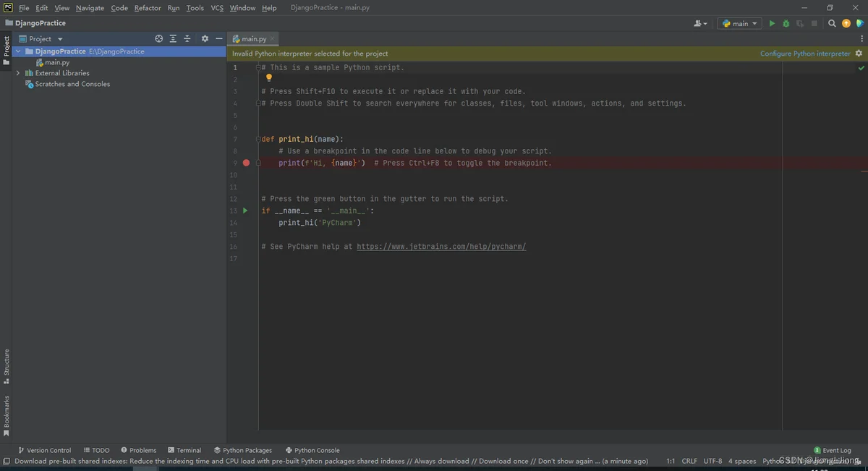Click the DjangoPractice breadcrumb in navigation bar
The height and width of the screenshot is (471, 868).
coord(40,23)
